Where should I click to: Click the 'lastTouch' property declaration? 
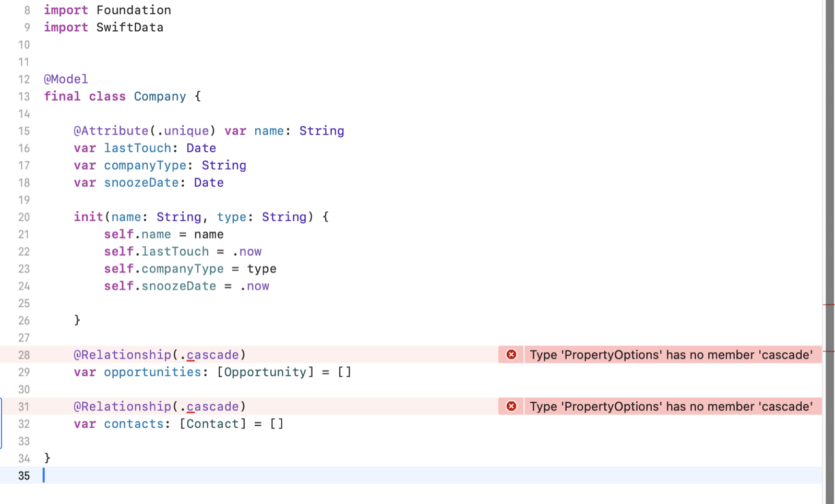(138, 148)
